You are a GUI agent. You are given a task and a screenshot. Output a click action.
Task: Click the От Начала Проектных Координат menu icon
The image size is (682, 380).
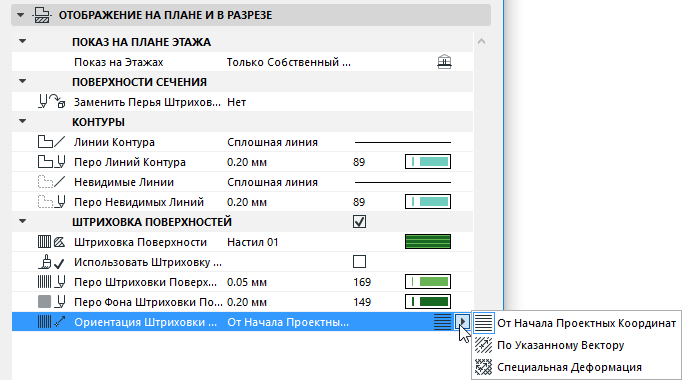[x=483, y=323]
